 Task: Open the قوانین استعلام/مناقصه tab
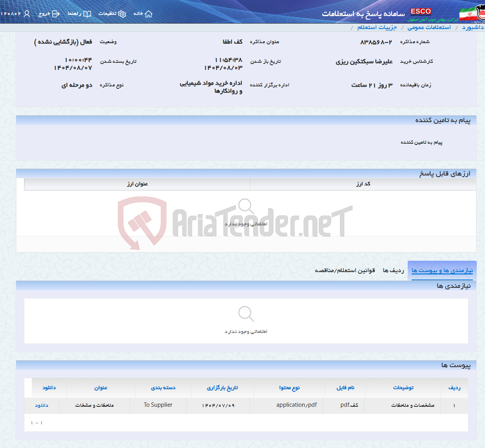click(345, 270)
